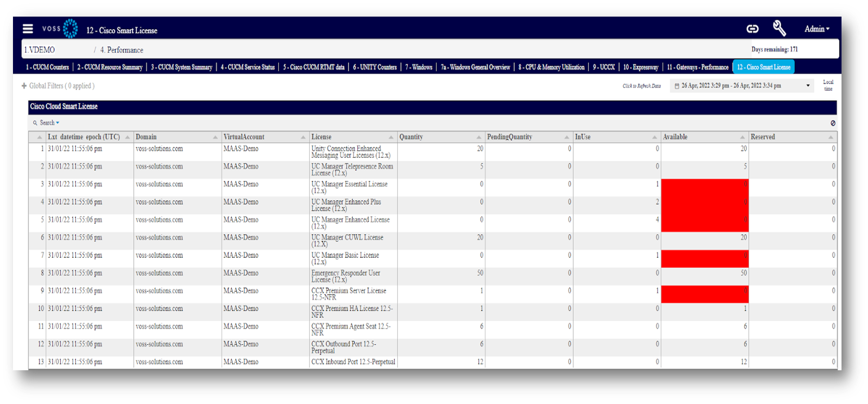Click quantity 50 in Emergency Responder row
The width and height of the screenshot is (868, 404).
pos(479,273)
